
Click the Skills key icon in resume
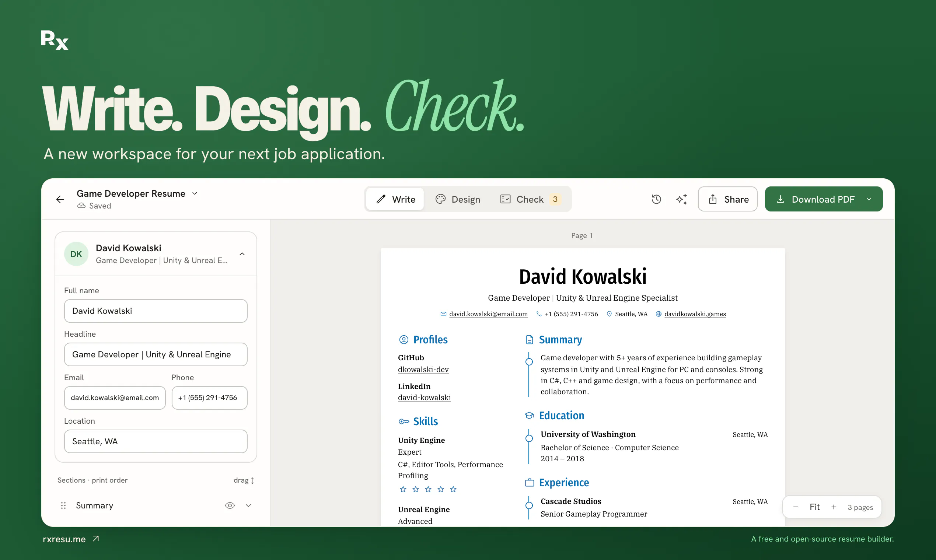(404, 421)
